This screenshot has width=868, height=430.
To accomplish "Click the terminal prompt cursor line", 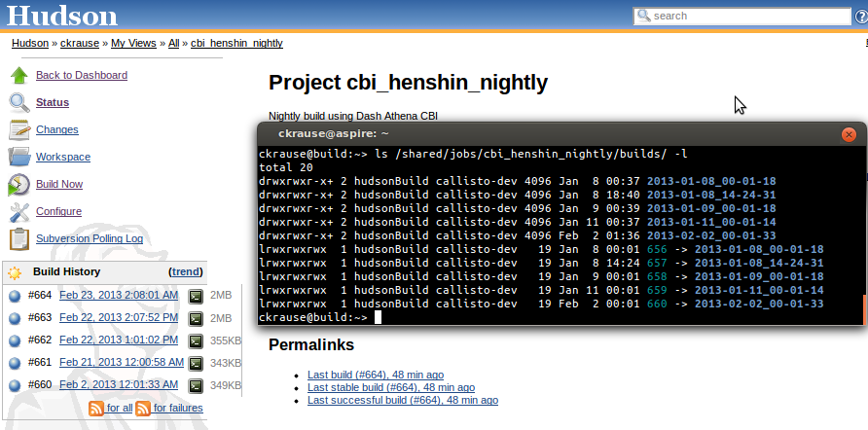I will pos(320,317).
